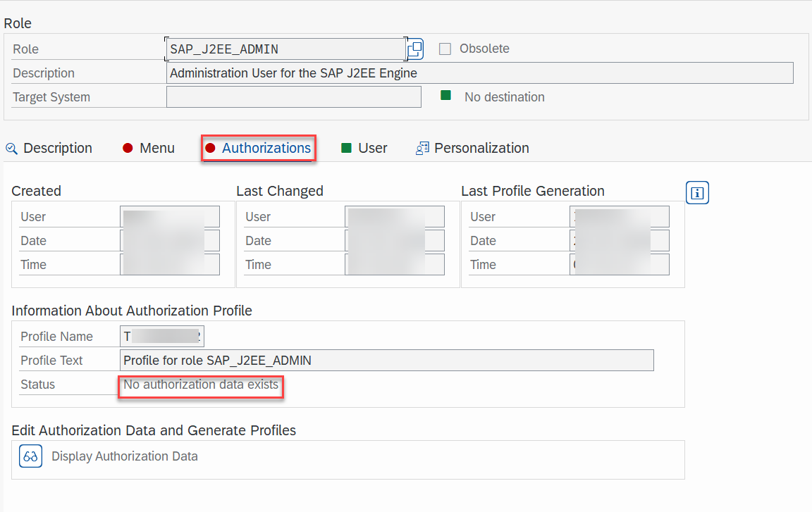
Task: Click the 'No destination' text
Action: 505,96
